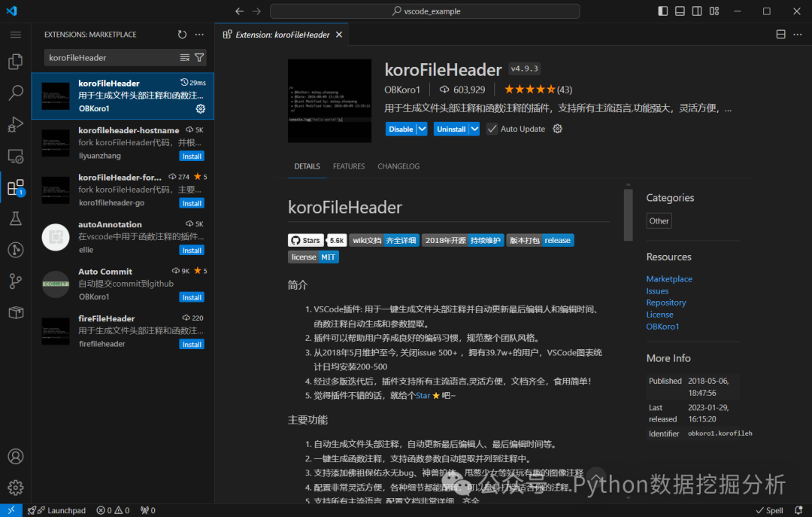Click the star rating (43) in header

[538, 90]
